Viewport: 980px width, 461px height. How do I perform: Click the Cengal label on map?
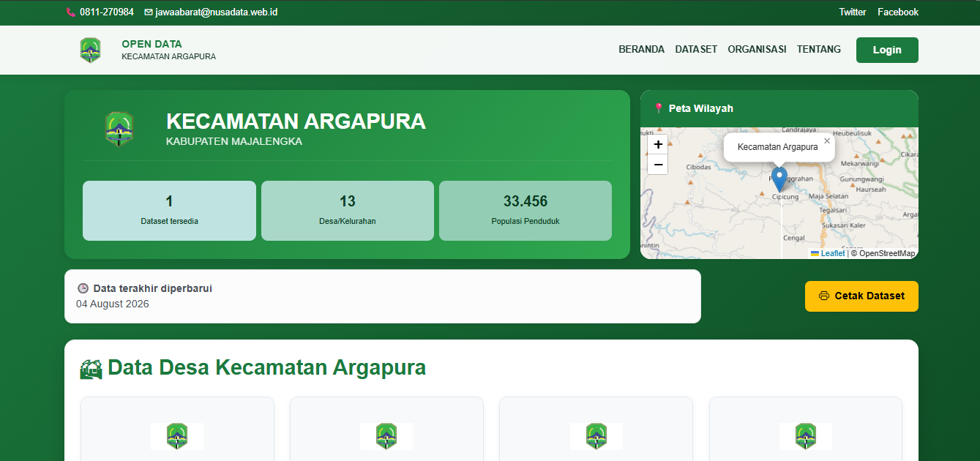point(794,238)
